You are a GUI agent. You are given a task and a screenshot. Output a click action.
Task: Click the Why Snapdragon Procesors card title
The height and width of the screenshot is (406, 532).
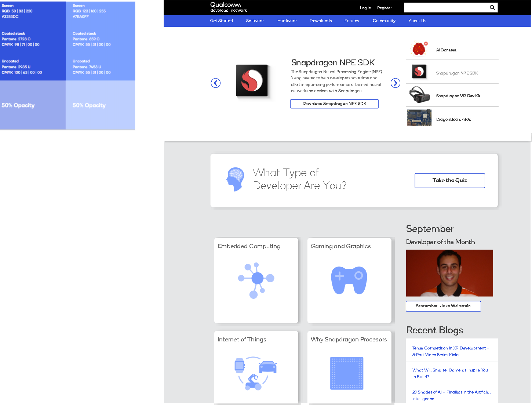349,339
